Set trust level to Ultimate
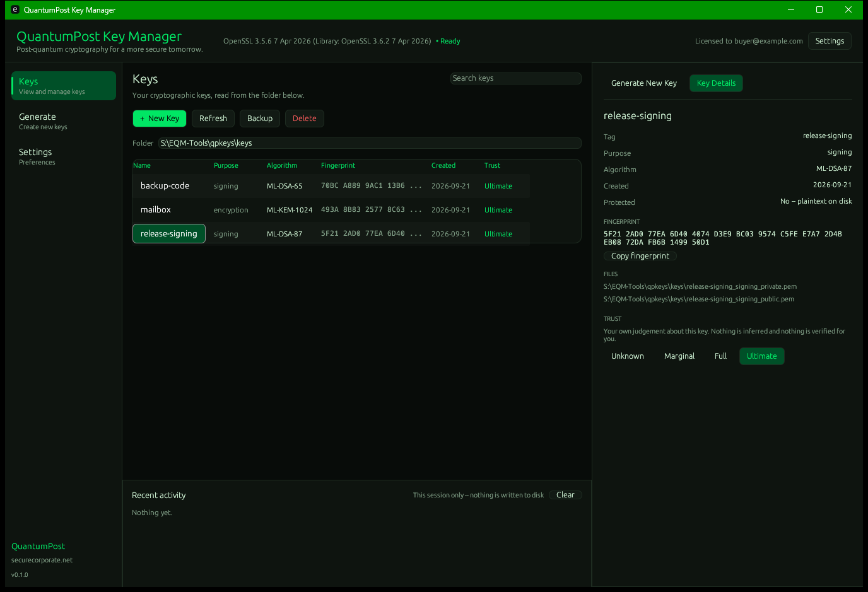The height and width of the screenshot is (592, 868). (x=762, y=356)
